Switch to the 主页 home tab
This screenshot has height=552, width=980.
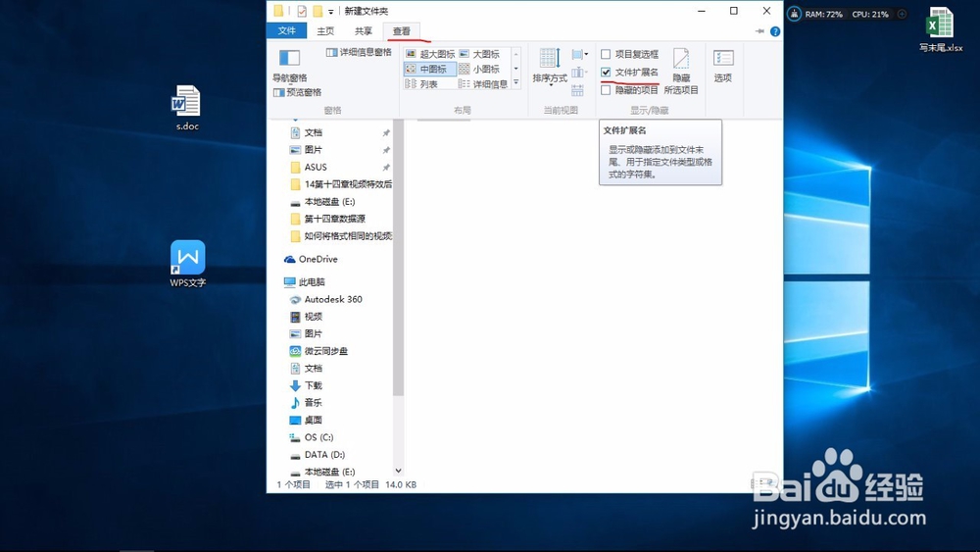click(x=325, y=30)
